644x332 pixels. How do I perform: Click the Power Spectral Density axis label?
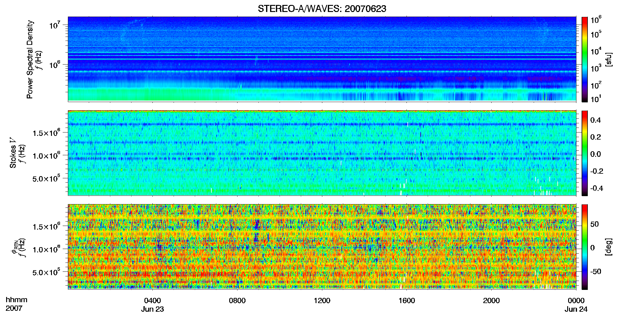[x=30, y=59]
